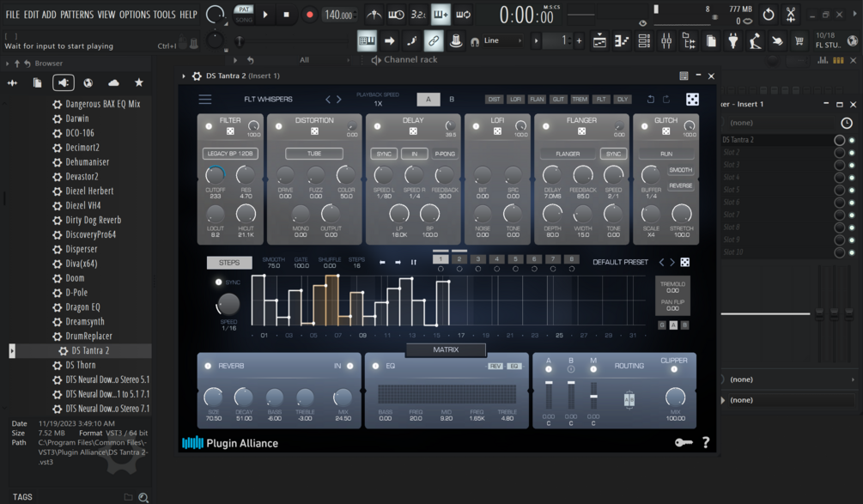Image resolution: width=863 pixels, height=504 pixels.
Task: Open the Piano roll view icon
Action: [x=622, y=40]
